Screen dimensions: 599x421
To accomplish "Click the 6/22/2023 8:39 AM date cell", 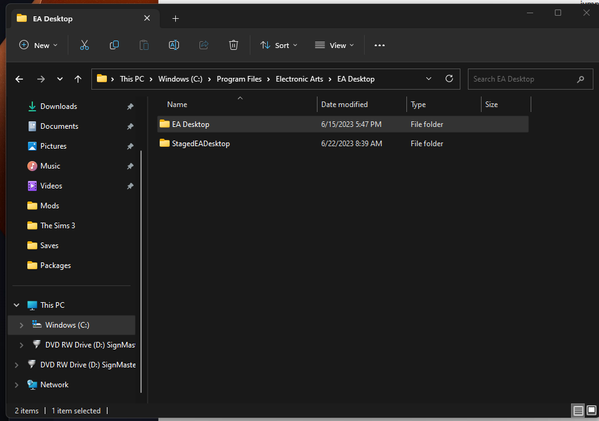I will (x=351, y=144).
